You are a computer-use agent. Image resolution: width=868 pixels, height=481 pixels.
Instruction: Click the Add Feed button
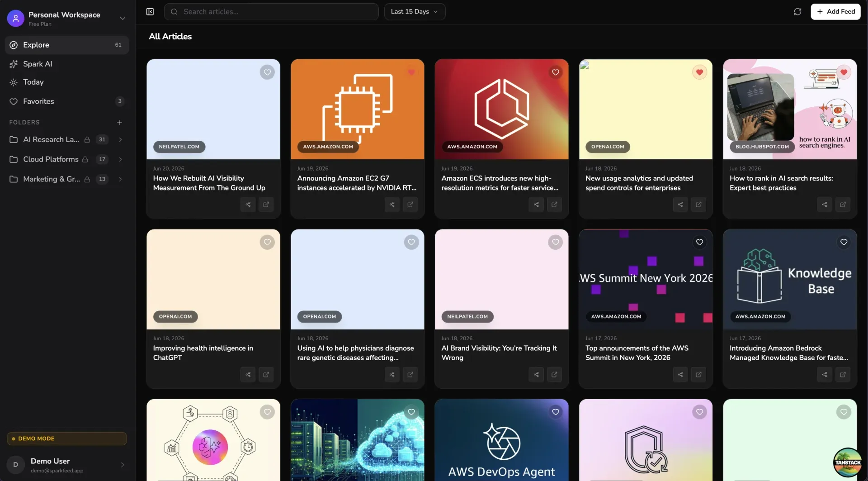click(835, 12)
